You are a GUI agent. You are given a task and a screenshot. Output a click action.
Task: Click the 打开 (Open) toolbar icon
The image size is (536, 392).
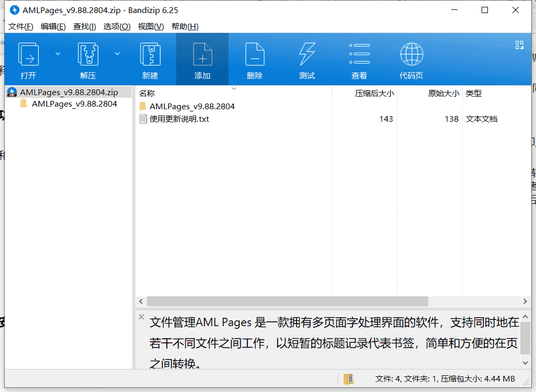tap(28, 54)
